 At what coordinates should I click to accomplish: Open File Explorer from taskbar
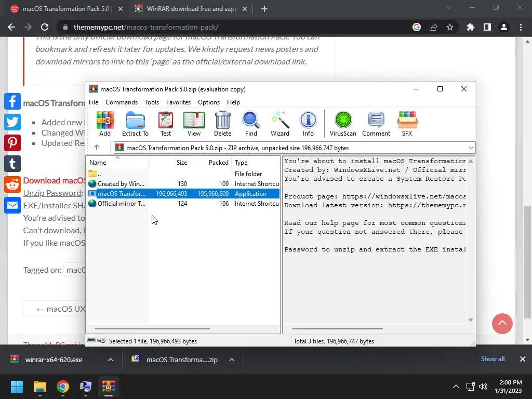[x=39, y=387]
